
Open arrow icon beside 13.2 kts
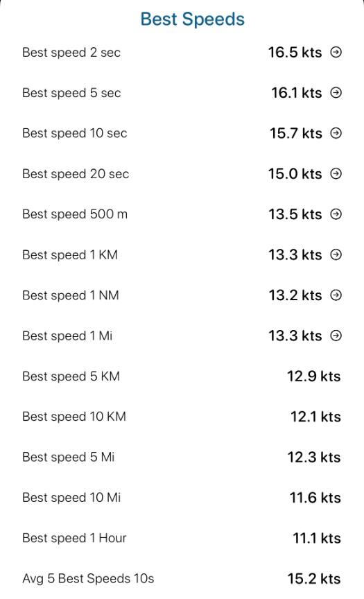(x=336, y=295)
